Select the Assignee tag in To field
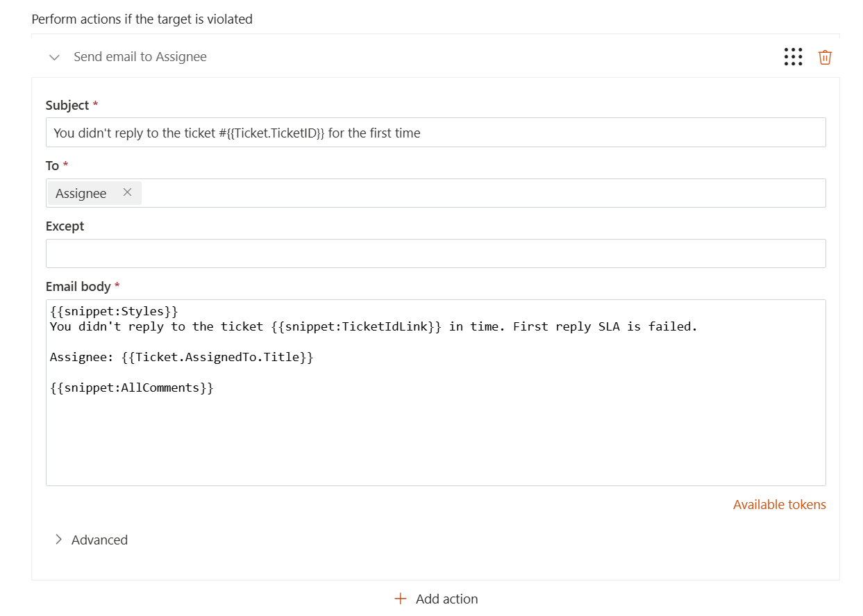863x616 pixels. [81, 193]
